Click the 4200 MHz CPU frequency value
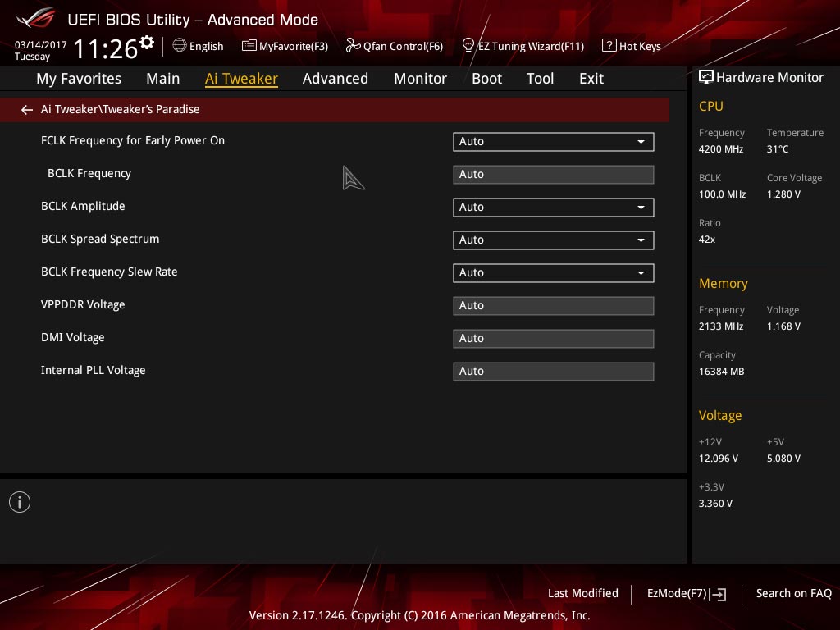This screenshot has width=840, height=630. [721, 149]
